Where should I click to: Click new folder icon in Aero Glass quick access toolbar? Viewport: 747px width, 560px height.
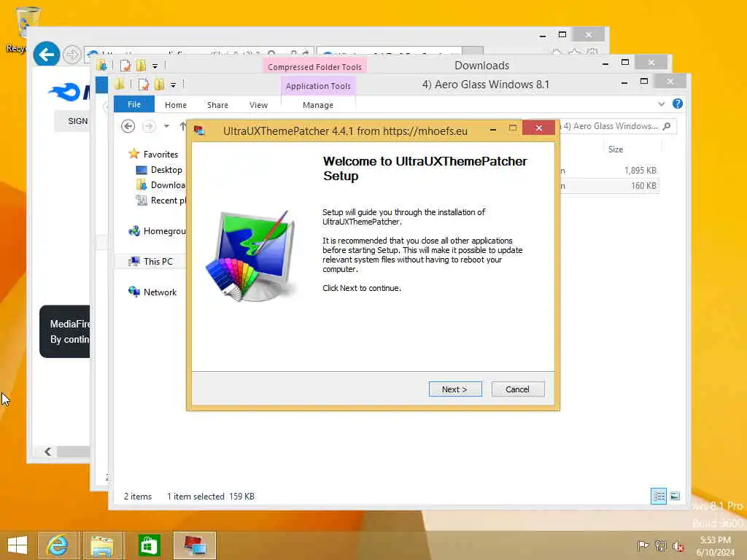pos(160,85)
